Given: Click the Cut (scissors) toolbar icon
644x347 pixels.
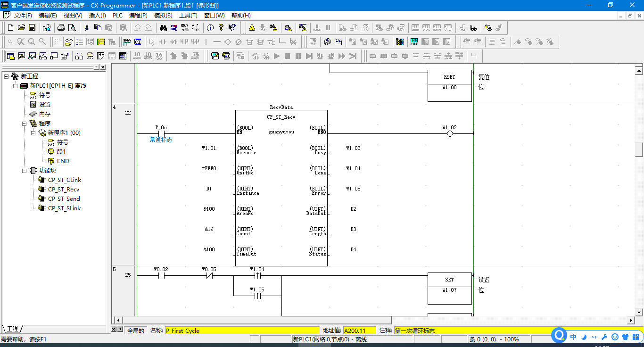Looking at the screenshot, I should 87,27.
